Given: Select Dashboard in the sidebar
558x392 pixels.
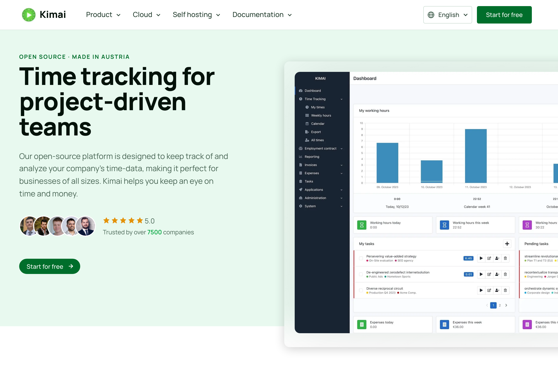Looking at the screenshot, I should click(320, 91).
